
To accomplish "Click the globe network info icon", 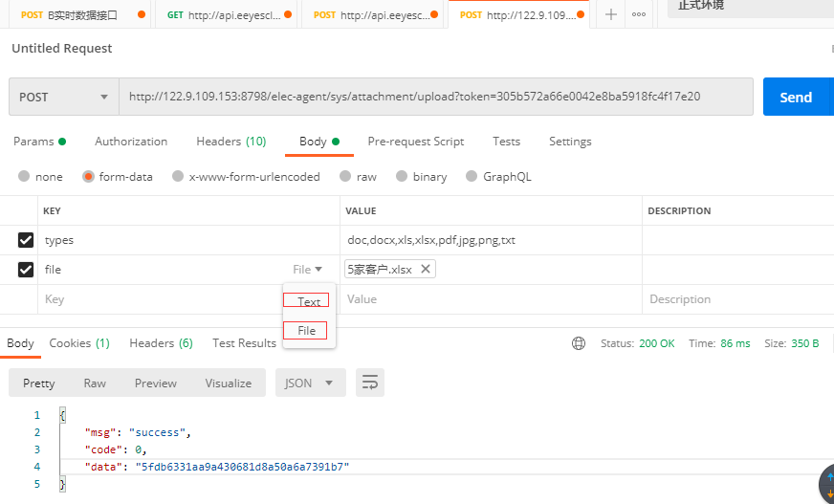I will (579, 343).
